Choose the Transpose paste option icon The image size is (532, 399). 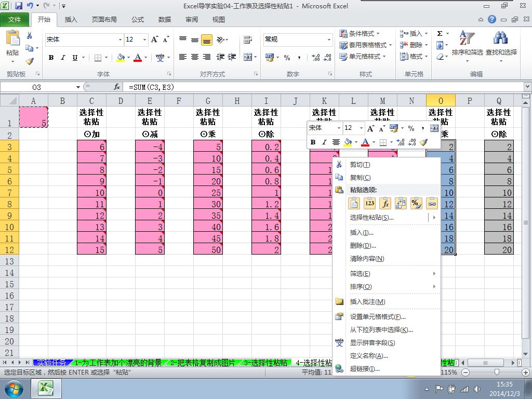pyautogui.click(x=401, y=204)
